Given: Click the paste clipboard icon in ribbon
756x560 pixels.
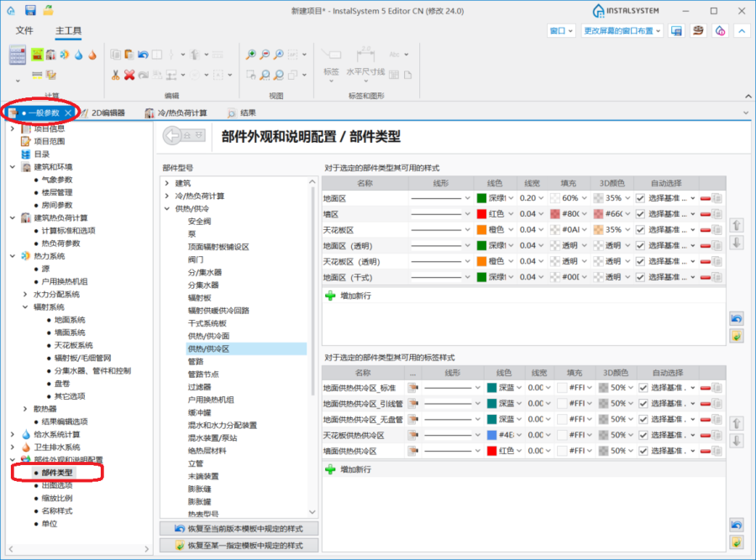Looking at the screenshot, I should [x=129, y=55].
